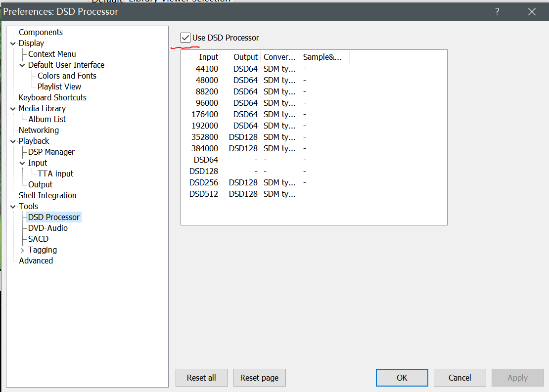Confirm settings with OK button
The image size is (549, 392).
click(402, 378)
